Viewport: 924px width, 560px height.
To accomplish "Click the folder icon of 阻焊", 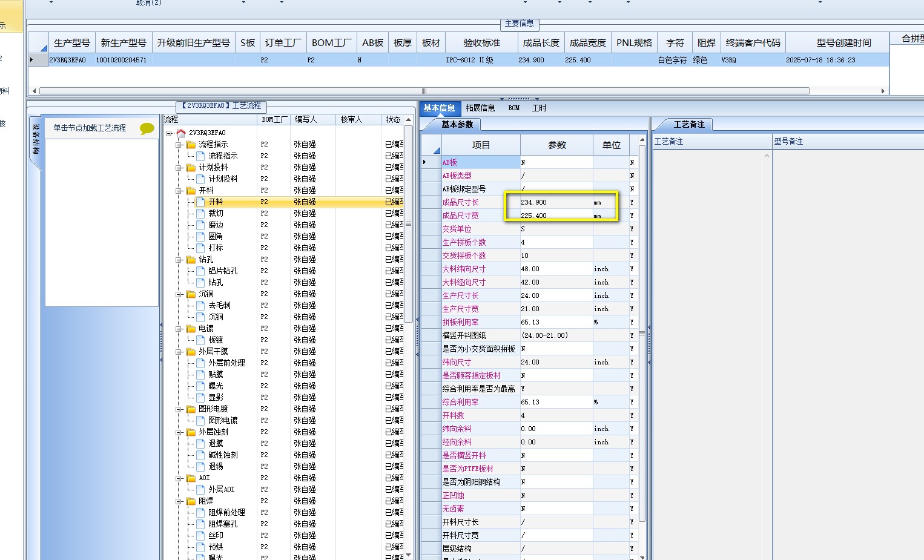I will point(191,501).
